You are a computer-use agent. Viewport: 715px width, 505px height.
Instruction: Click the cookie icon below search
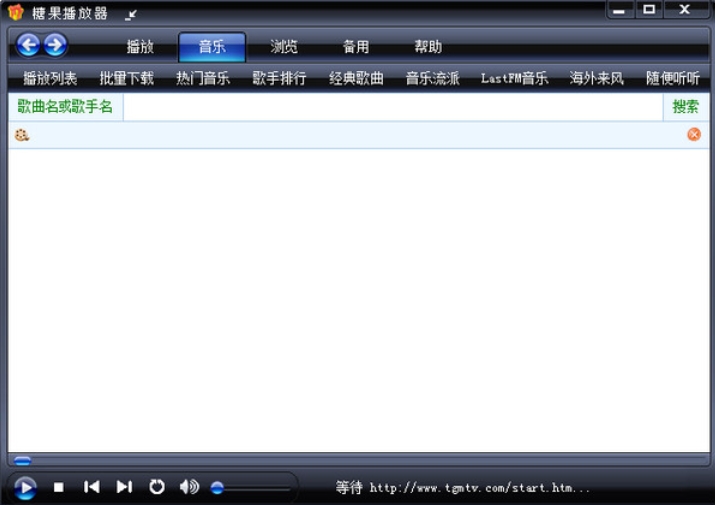click(21, 135)
